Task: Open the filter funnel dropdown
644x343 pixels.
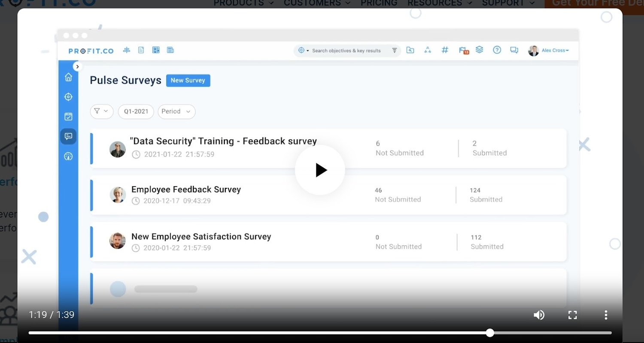Action: tap(101, 111)
